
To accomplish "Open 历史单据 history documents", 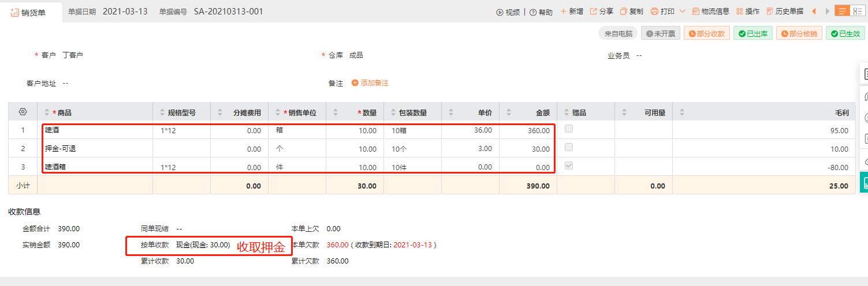I will pyautogui.click(x=785, y=12).
